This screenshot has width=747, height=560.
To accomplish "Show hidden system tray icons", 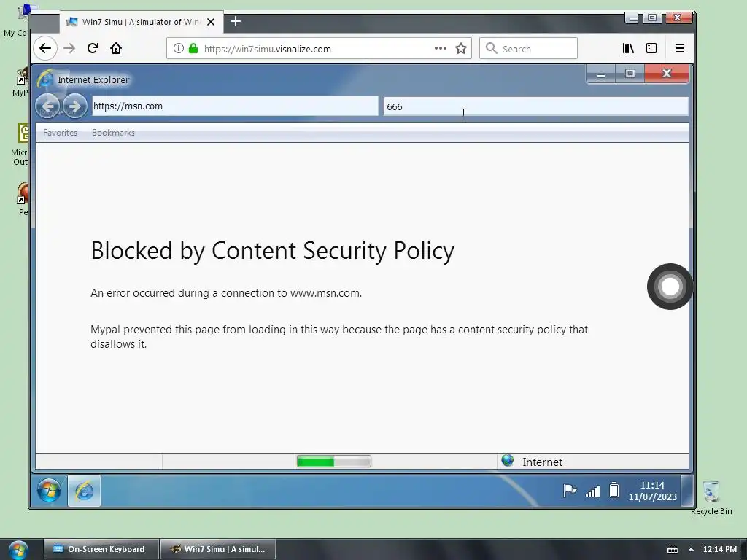I will (691, 549).
